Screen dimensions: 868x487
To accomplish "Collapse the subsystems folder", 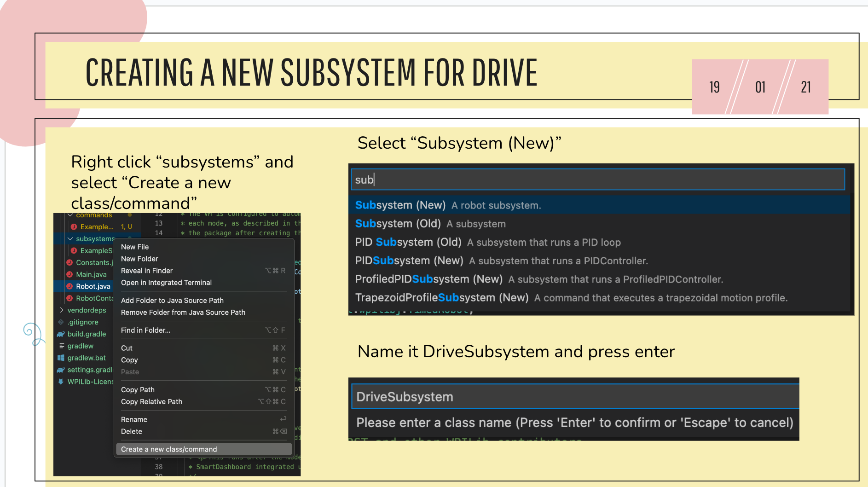I will pos(71,238).
